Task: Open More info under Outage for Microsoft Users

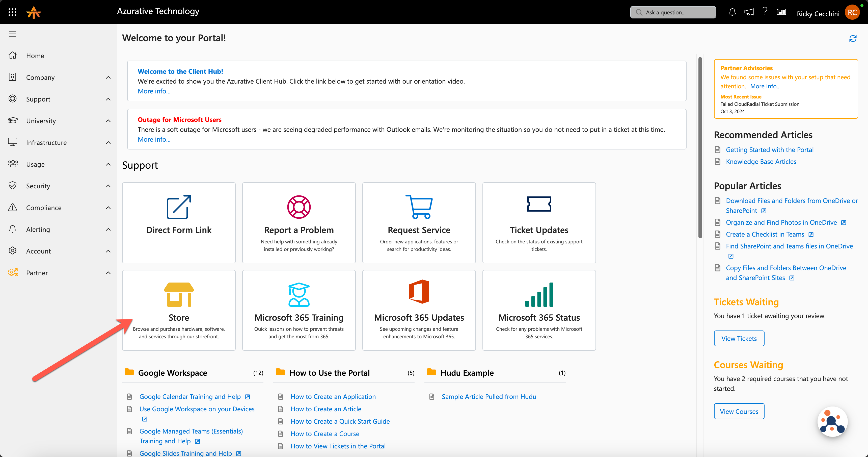Action: (x=154, y=139)
